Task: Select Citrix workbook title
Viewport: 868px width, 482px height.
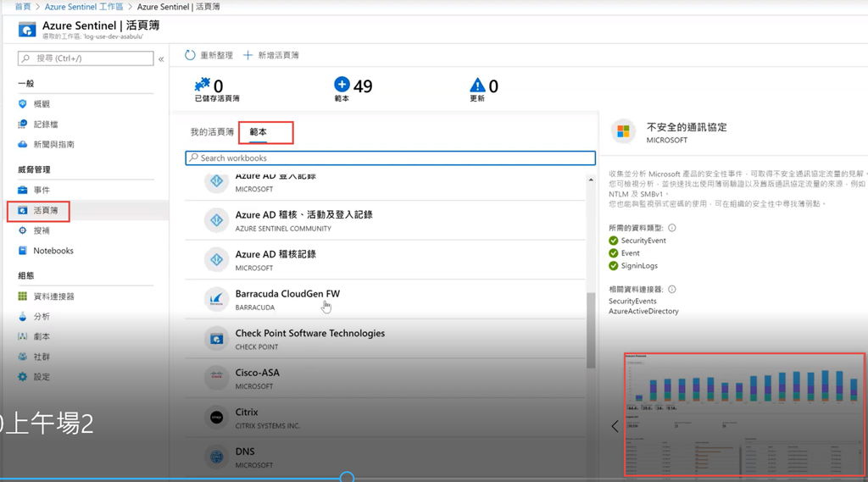Action: [x=247, y=413]
